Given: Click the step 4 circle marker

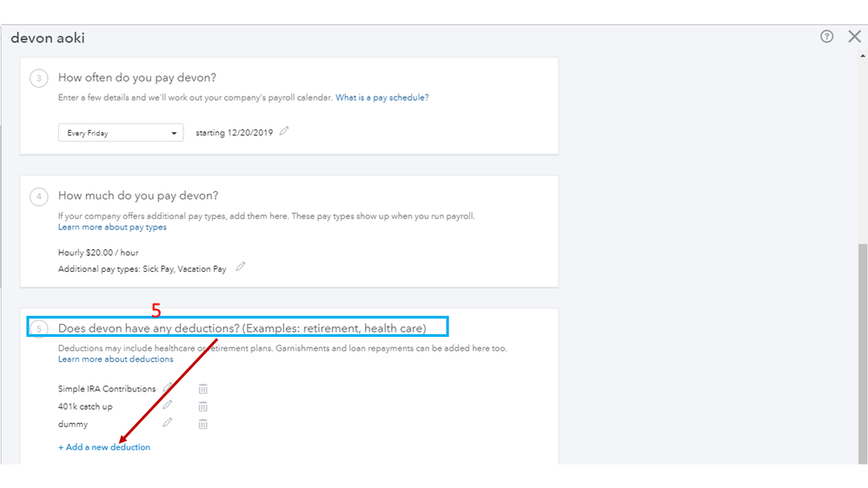Looking at the screenshot, I should click(x=38, y=196).
